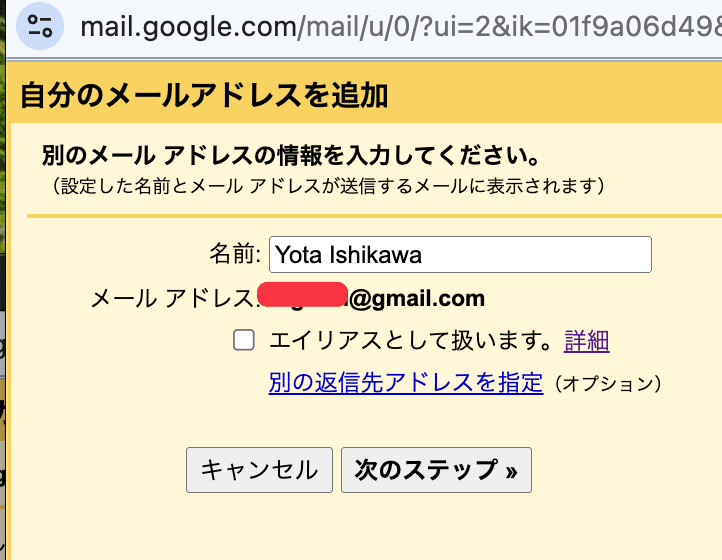Open the 詳細 link about aliases
Screen dimensions: 722x560
(587, 341)
